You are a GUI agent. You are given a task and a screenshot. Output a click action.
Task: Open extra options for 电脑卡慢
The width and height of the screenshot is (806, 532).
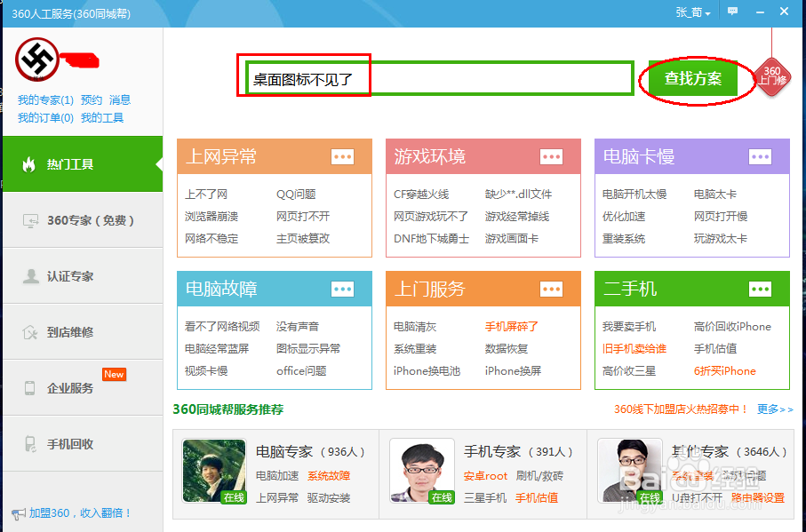[x=760, y=156]
